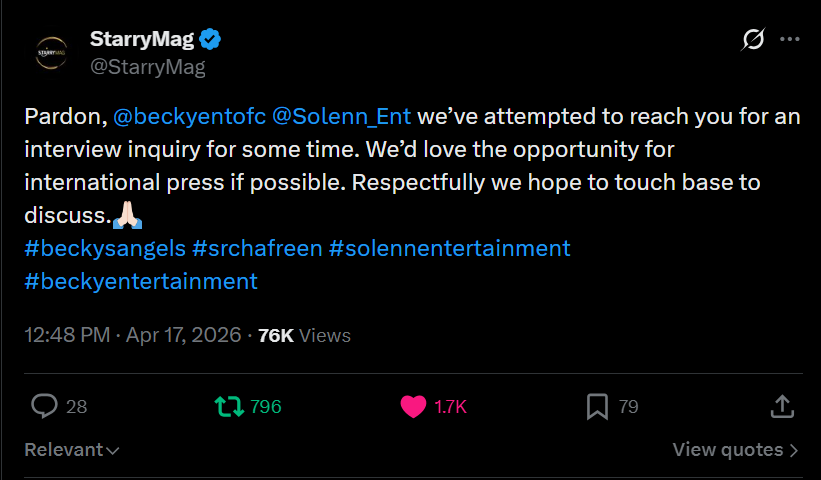This screenshot has width=821, height=480.
Task: Share the post using upload arrow icon
Action: click(782, 406)
